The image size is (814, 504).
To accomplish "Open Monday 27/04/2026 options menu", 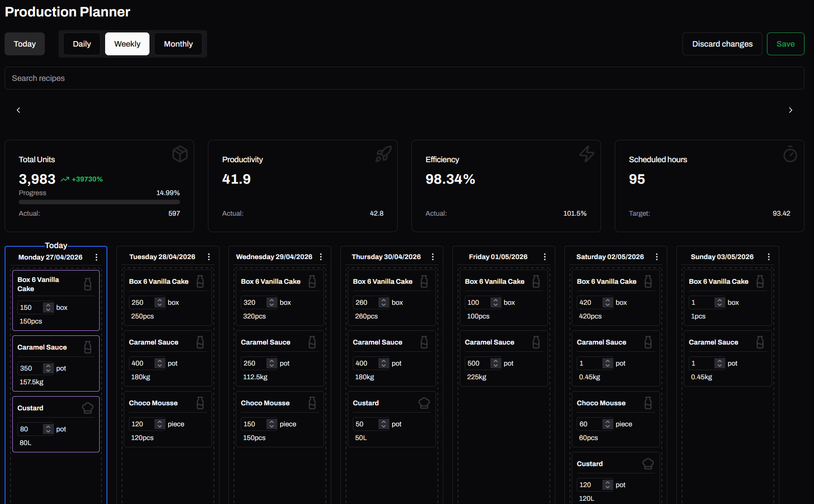I will pyautogui.click(x=96, y=257).
